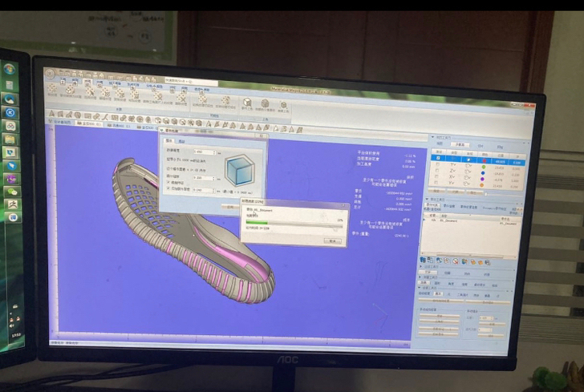This screenshot has width=584, height=392.
Task: Collapse the 视图工具页 panel section
Action: [x=433, y=137]
